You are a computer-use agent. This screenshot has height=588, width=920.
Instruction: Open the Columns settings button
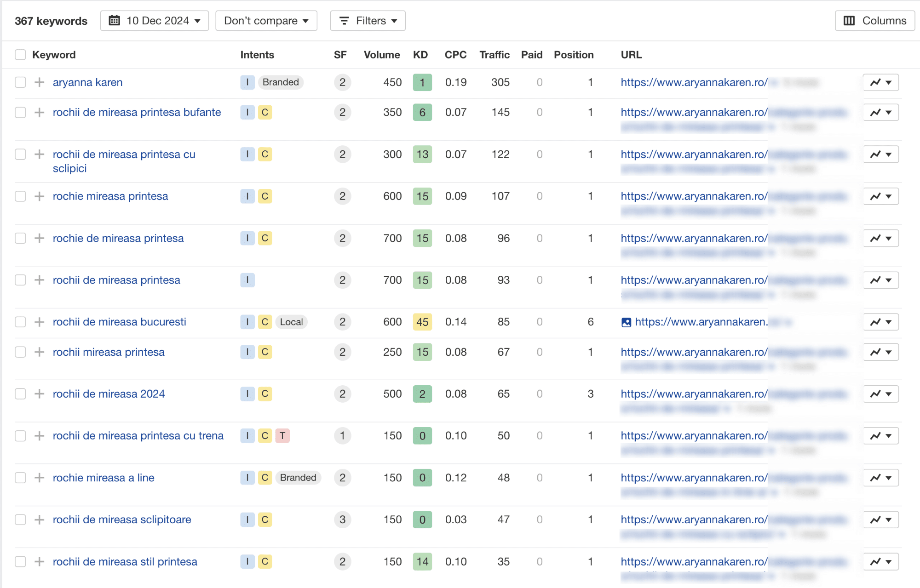pyautogui.click(x=874, y=21)
